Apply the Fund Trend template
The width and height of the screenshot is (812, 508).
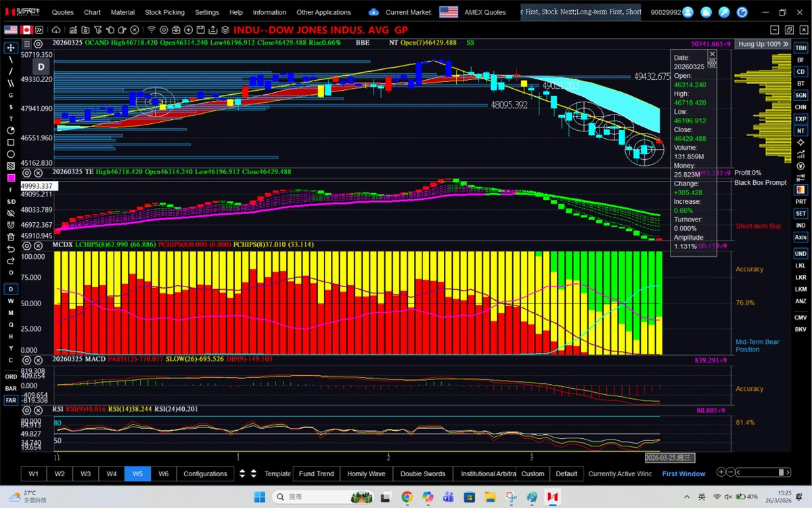(316, 473)
